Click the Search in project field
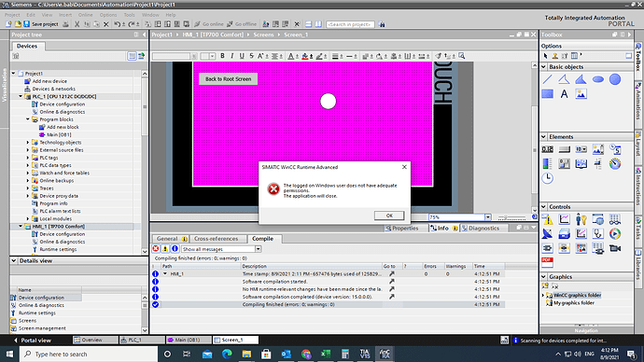 [350, 24]
